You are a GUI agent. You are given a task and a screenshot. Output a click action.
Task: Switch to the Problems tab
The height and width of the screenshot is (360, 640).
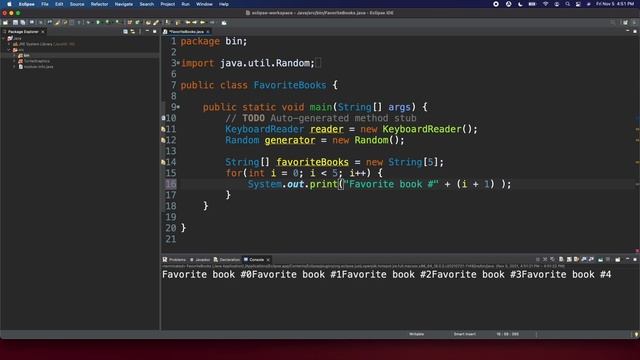click(175, 260)
